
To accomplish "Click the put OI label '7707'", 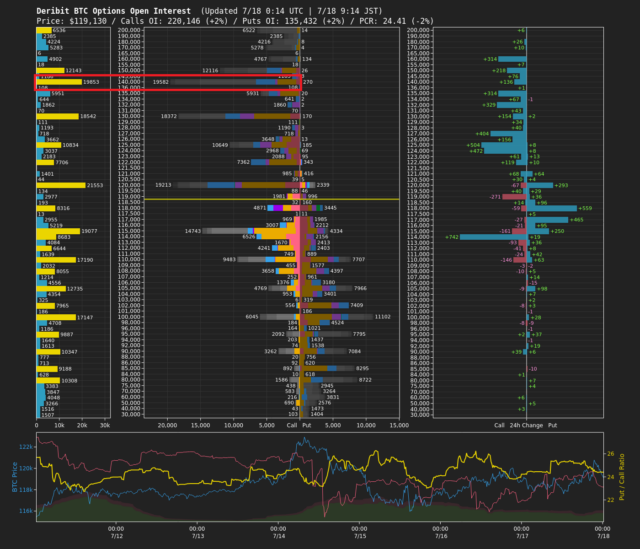I will (358, 260).
